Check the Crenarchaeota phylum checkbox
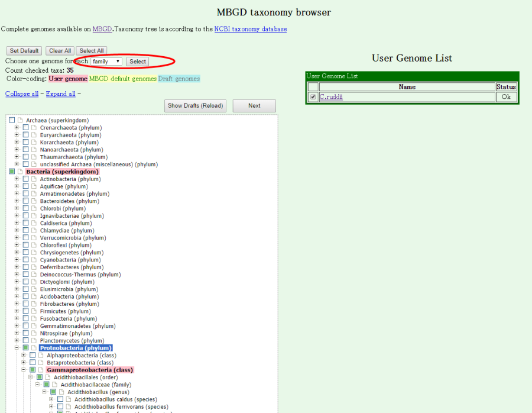 [25, 128]
